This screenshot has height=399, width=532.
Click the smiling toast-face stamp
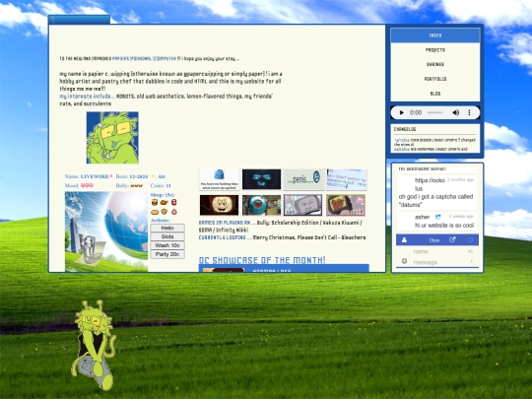coord(219,205)
